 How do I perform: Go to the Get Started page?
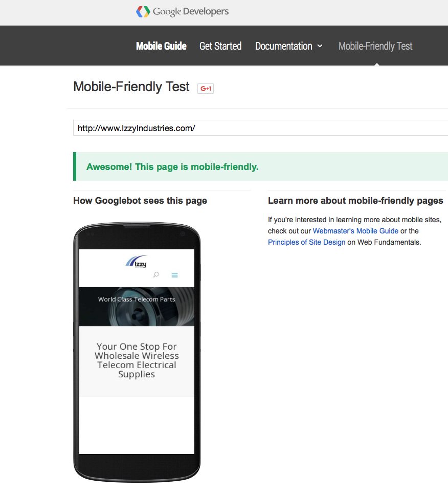(x=220, y=46)
